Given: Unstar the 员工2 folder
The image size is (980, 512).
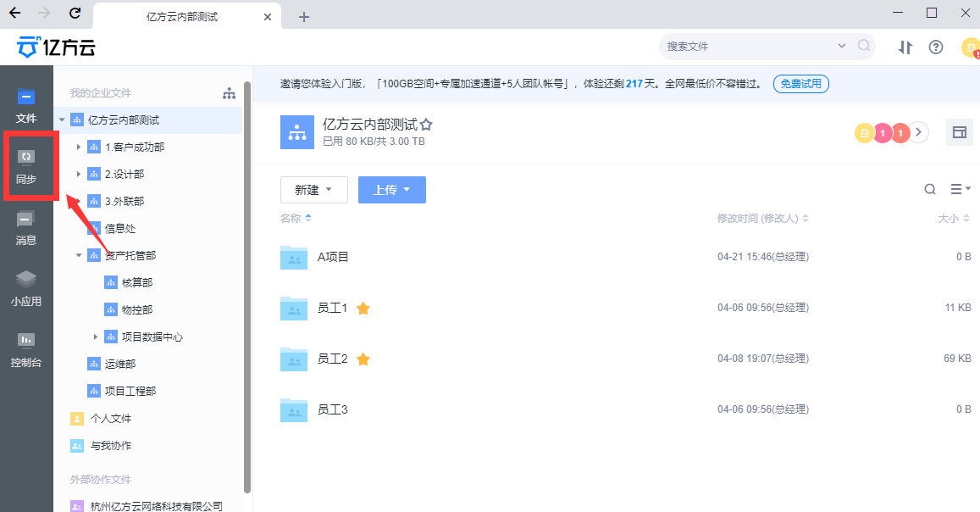Looking at the screenshot, I should coord(363,359).
